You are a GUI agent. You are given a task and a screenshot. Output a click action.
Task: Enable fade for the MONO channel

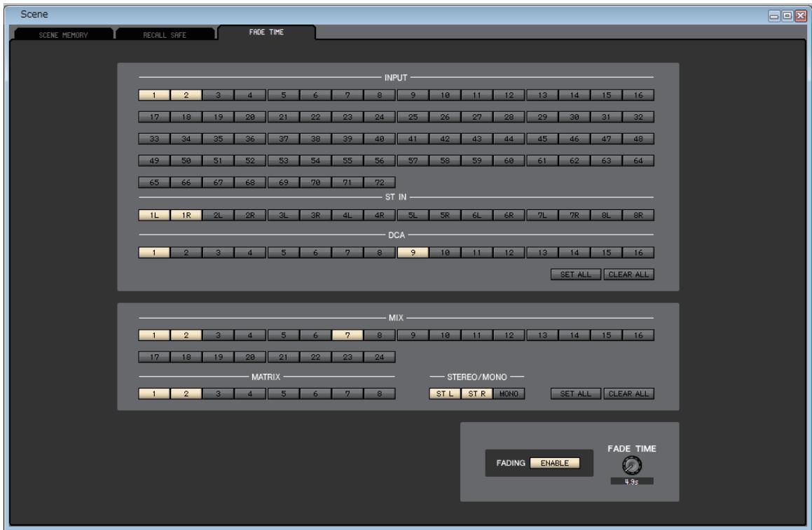[x=509, y=394]
